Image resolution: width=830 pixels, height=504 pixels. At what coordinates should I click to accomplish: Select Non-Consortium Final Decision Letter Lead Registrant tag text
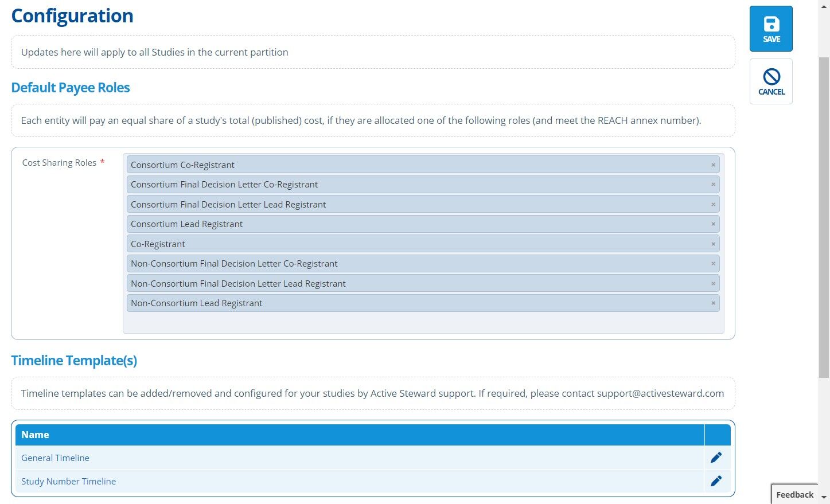[238, 284]
